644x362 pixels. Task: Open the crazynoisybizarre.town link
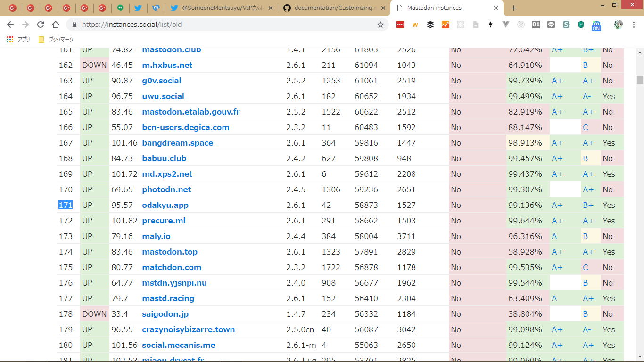pyautogui.click(x=188, y=329)
